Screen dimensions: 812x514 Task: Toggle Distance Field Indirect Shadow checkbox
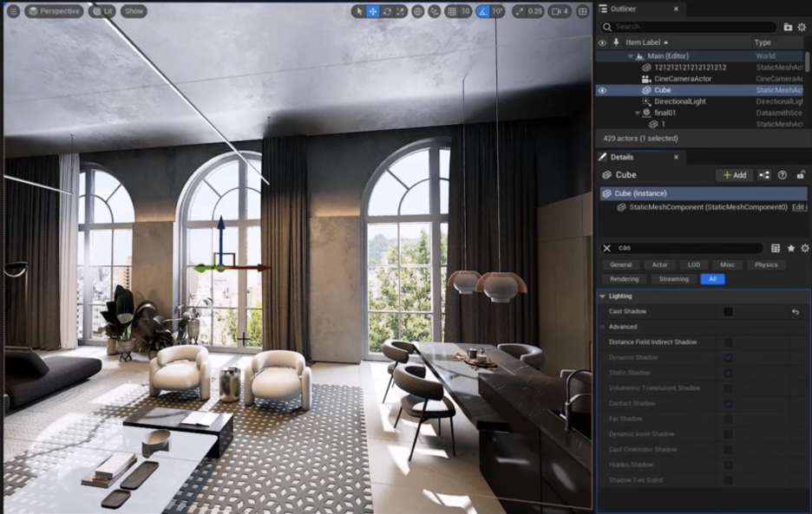click(728, 342)
